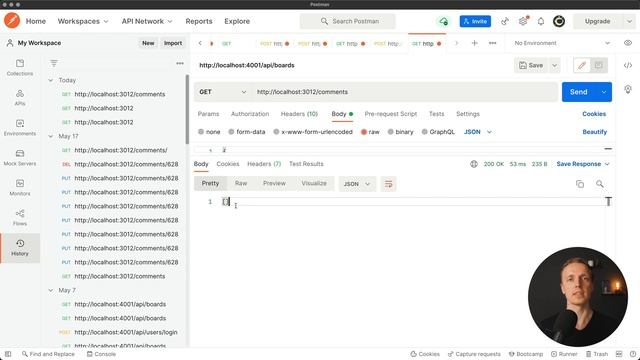Click the Import button
Screen dimensions: 640x360
173,43
